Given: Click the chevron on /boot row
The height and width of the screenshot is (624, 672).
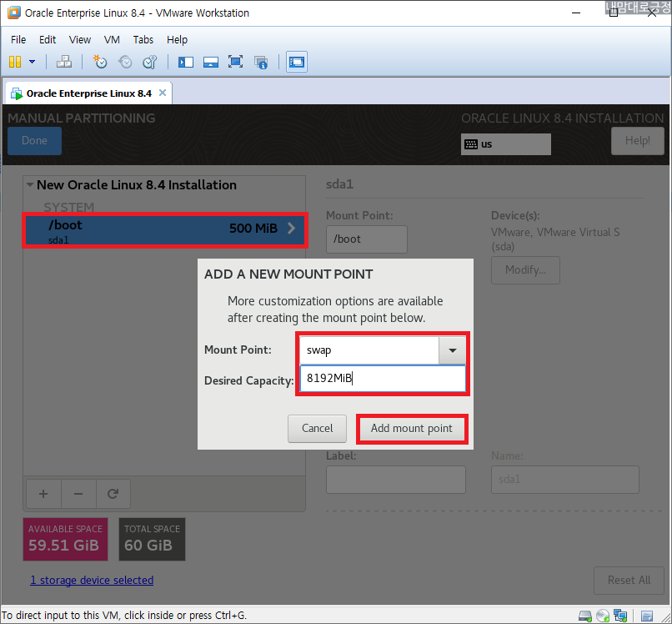Looking at the screenshot, I should pyautogui.click(x=292, y=228).
